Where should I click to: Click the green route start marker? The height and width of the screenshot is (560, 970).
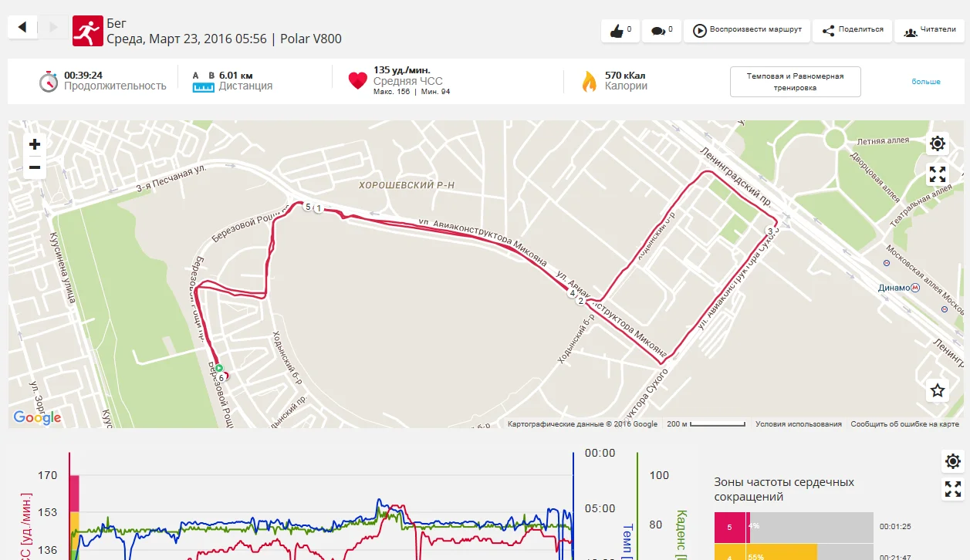tap(218, 368)
